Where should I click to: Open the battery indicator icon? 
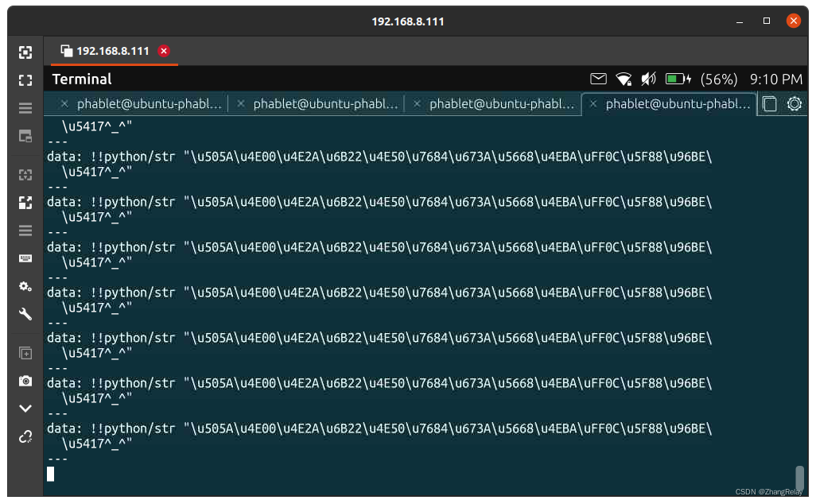coord(678,79)
